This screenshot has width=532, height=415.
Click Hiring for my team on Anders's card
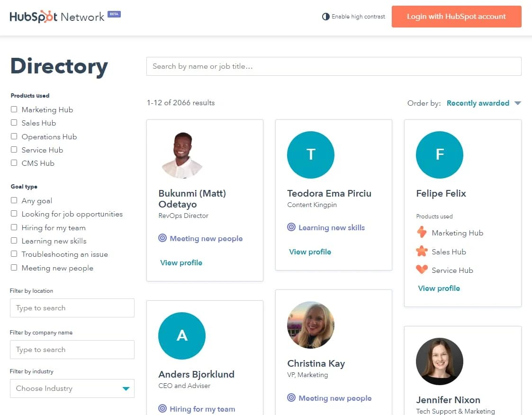coord(202,409)
